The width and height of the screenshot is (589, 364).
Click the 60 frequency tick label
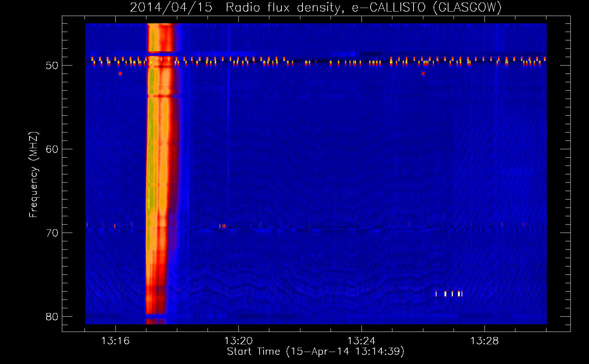tap(52, 149)
